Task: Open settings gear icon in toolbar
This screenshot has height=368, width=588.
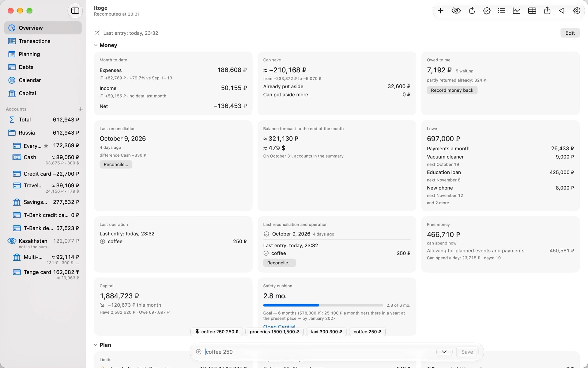Action: 577,11
